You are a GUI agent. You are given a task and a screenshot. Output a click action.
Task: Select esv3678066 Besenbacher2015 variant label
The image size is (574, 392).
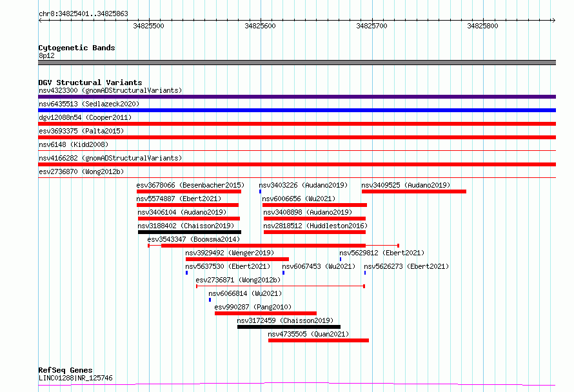(190, 185)
